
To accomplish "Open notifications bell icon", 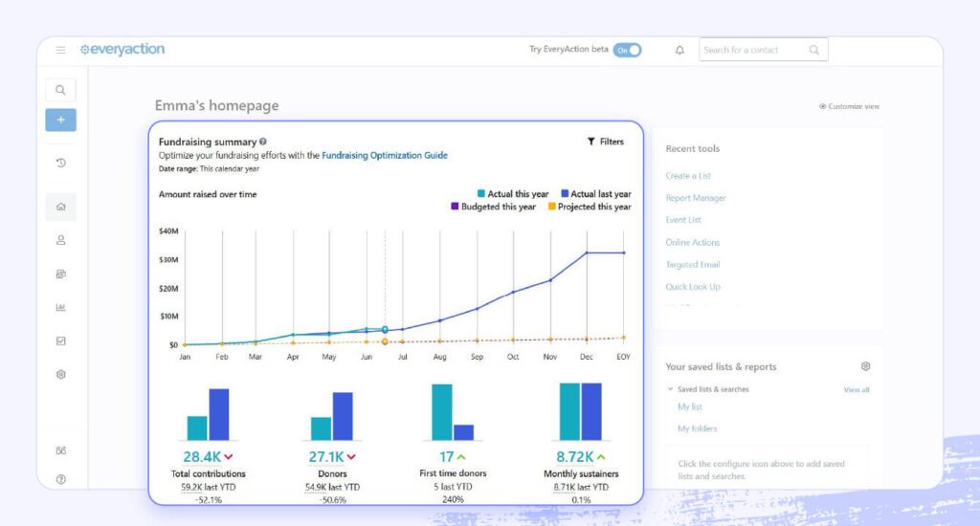I will (x=679, y=50).
